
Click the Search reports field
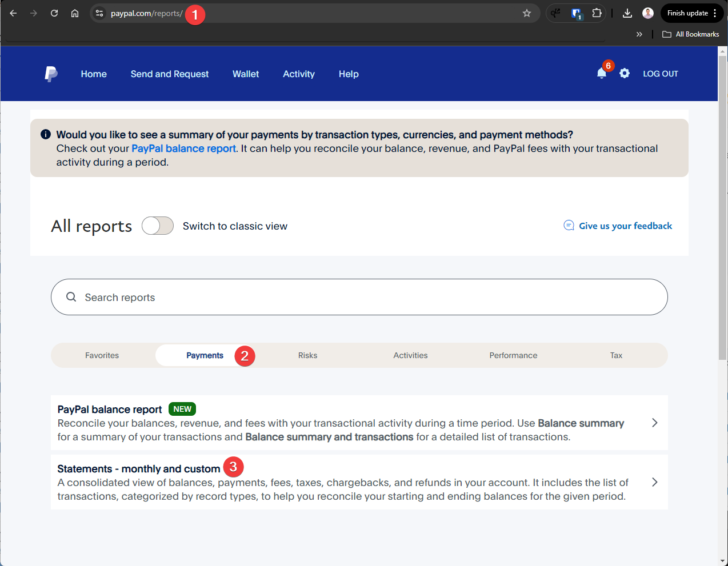(359, 297)
